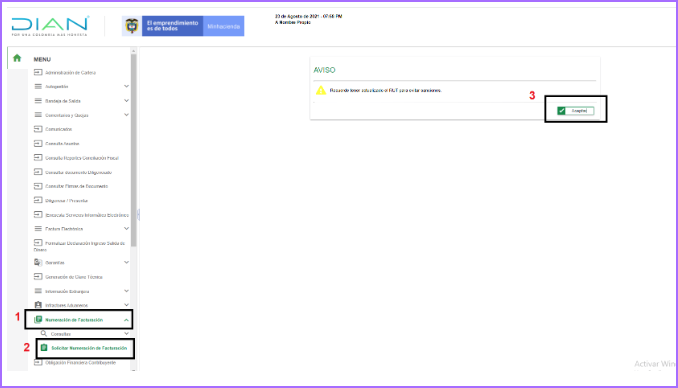Click the DIAN logo
Image resolution: width=678 pixels, height=388 pixels.
[x=50, y=26]
